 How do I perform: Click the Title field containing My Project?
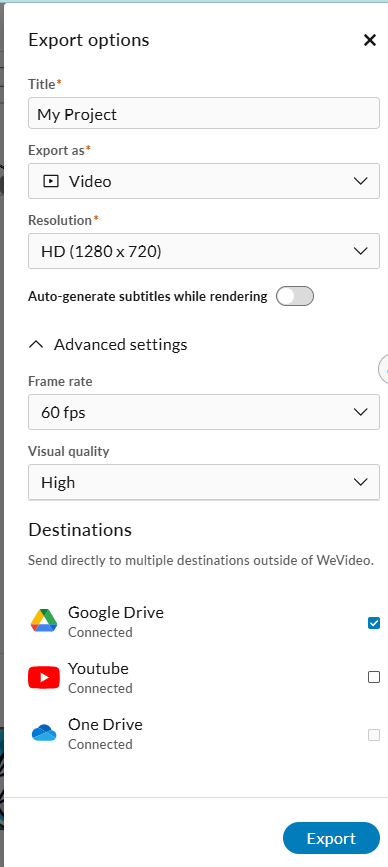[204, 113]
